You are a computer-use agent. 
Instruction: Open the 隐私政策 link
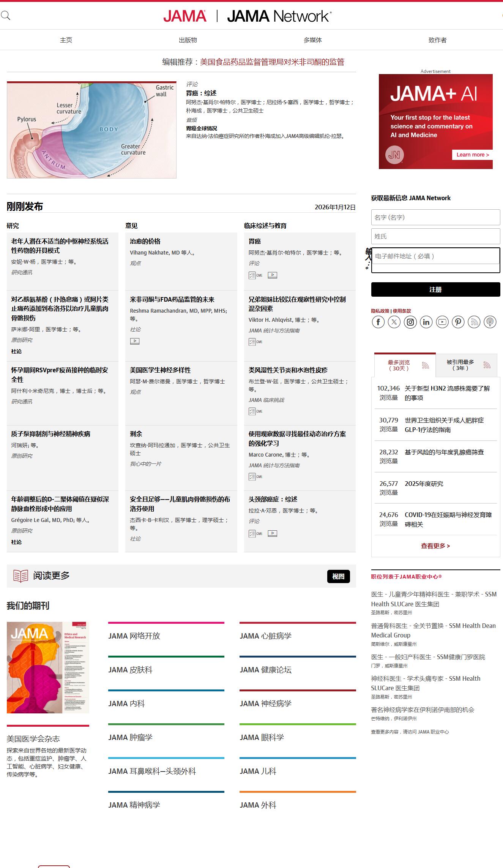pyautogui.click(x=380, y=311)
